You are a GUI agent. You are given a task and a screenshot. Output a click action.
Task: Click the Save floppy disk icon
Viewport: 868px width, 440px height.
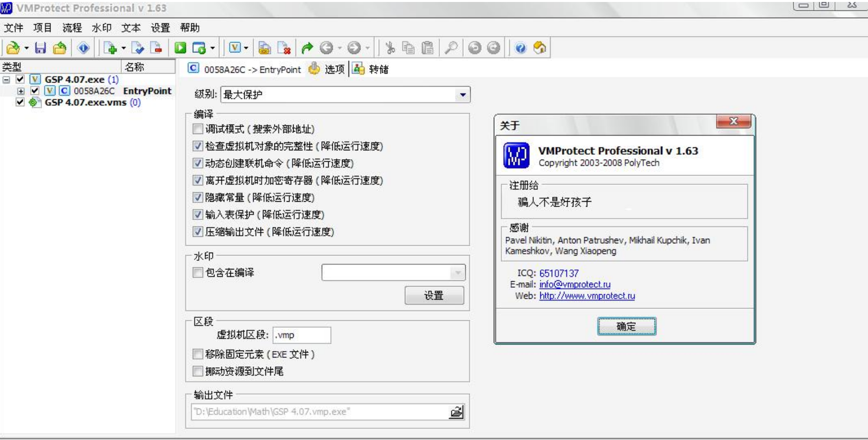point(41,48)
